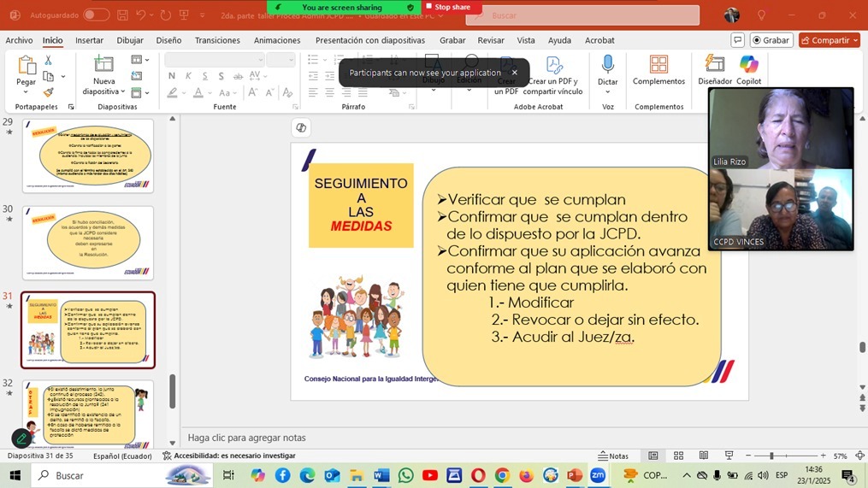Viewport: 868px width, 488px height.
Task: Click Accesibilidad: es necesario investigar status
Action: click(228, 456)
